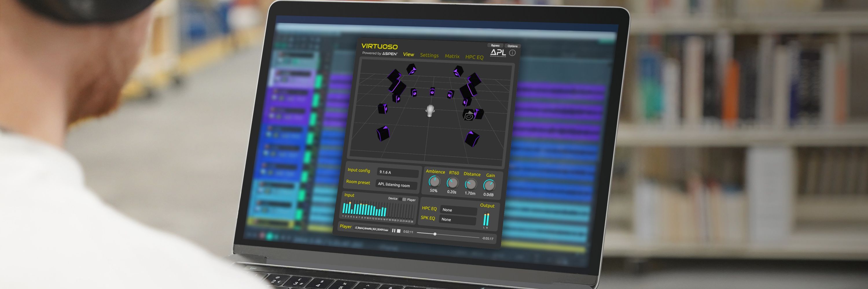Viewport: 868px width, 289px height.
Task: Select the top-right height speaker below the Matrix tab
Action: pos(458,71)
